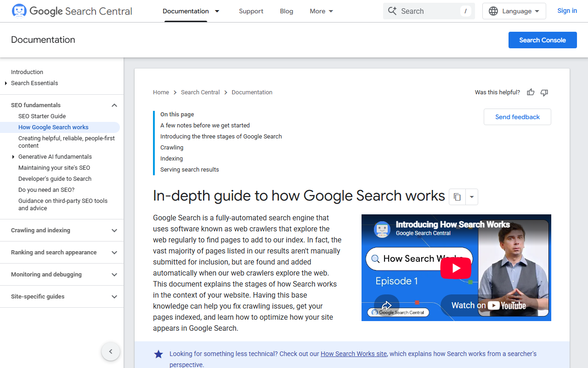Image resolution: width=588 pixels, height=368 pixels.
Task: Expand Ranking and search appearance section
Action: [x=114, y=253]
